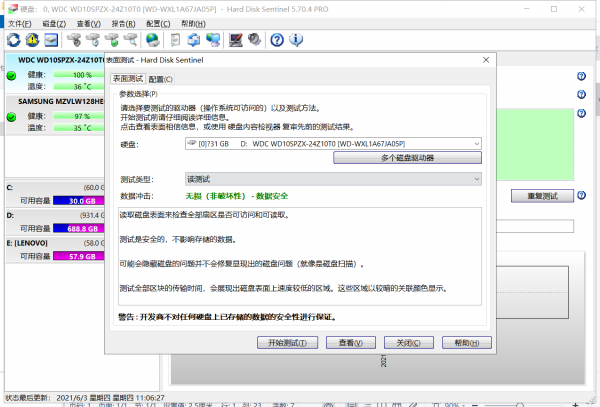Click the blue info bubble toolbar icon
This screenshot has height=407, width=600.
pos(296,40)
